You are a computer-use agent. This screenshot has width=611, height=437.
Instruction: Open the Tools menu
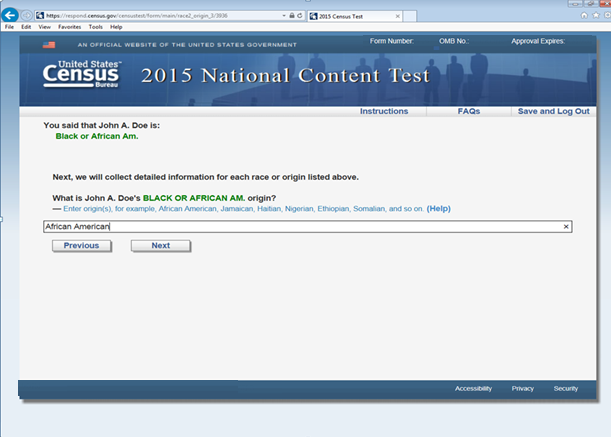(95, 27)
